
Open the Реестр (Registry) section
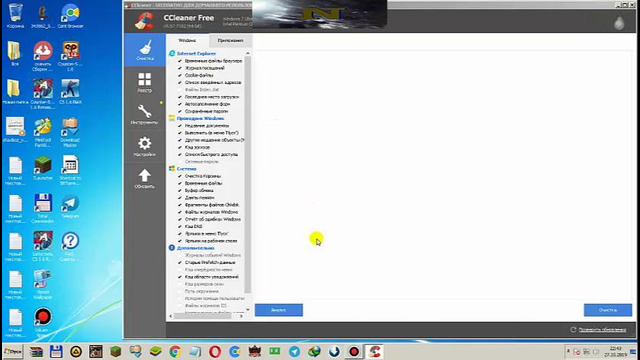coord(144,82)
